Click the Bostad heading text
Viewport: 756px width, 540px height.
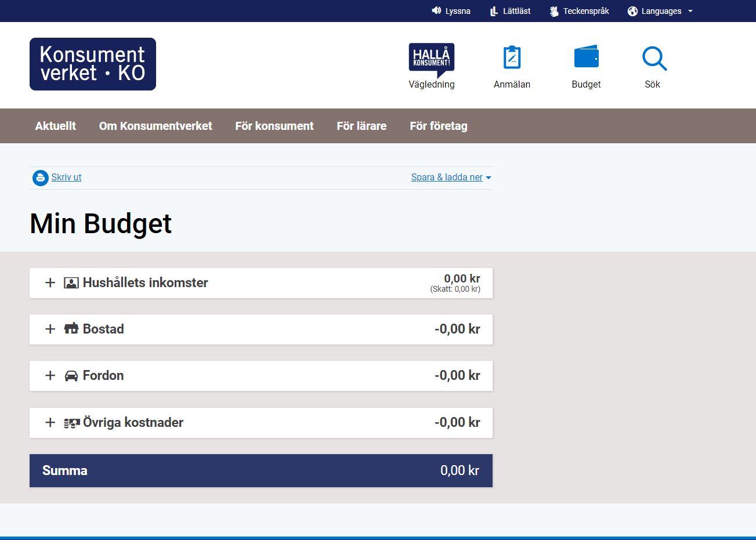(x=103, y=329)
